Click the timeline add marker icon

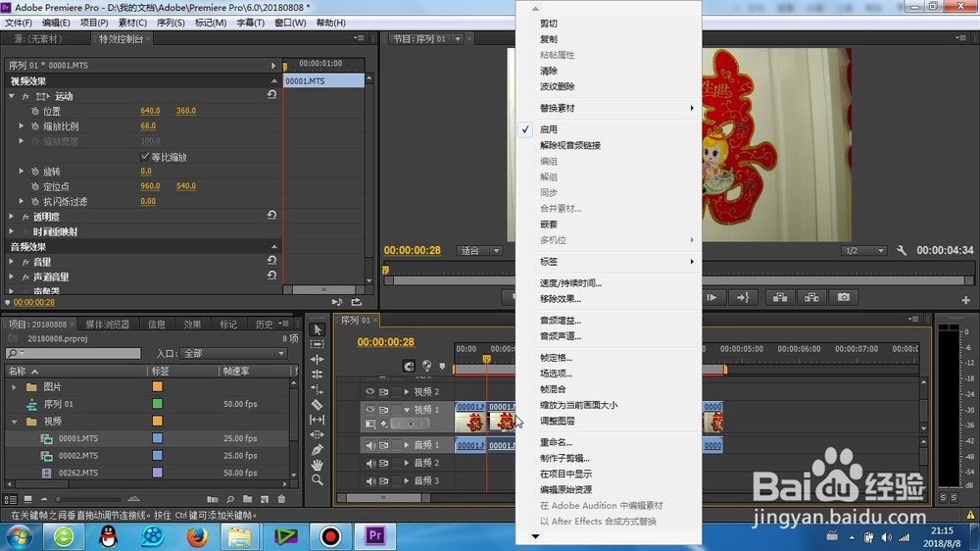[443, 366]
